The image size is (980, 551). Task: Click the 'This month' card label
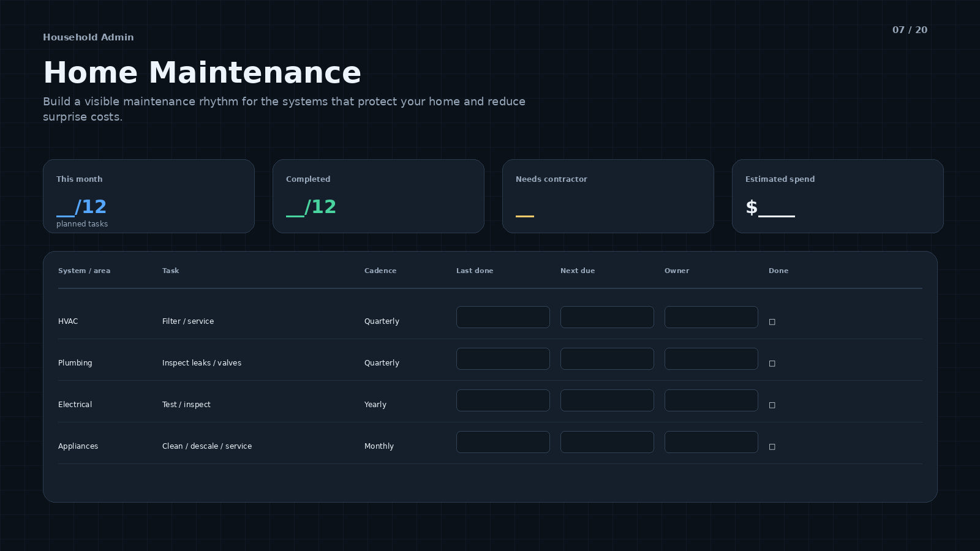pos(80,179)
